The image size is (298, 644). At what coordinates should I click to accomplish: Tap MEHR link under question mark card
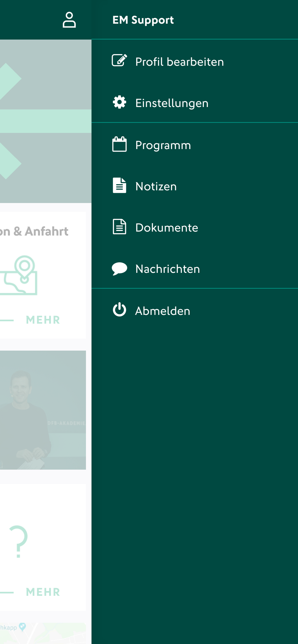tap(43, 592)
